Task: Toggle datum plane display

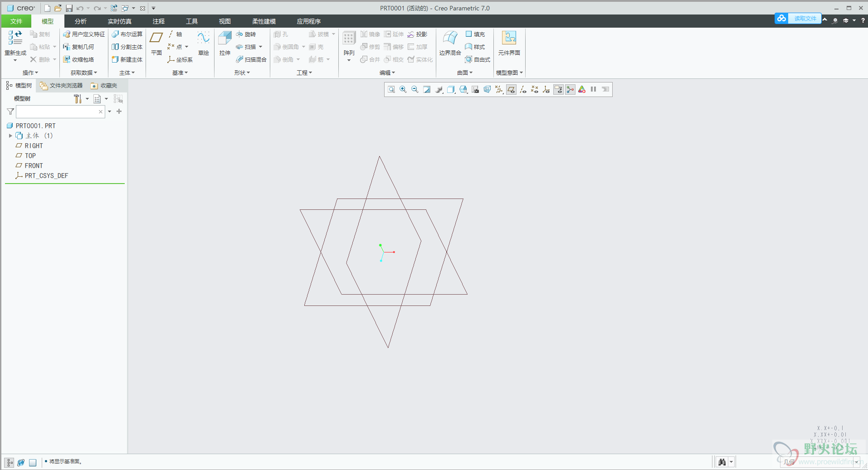Action: [511, 90]
